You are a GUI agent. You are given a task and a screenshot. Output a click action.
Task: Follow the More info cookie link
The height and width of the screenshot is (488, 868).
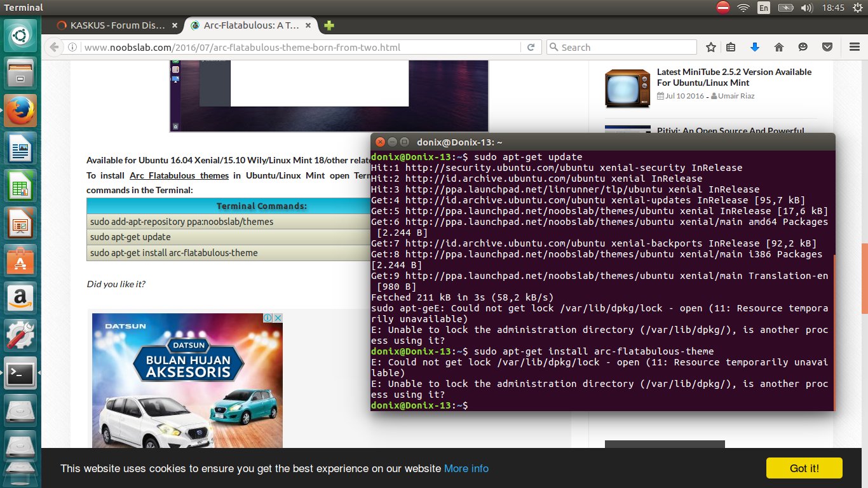[466, 469]
